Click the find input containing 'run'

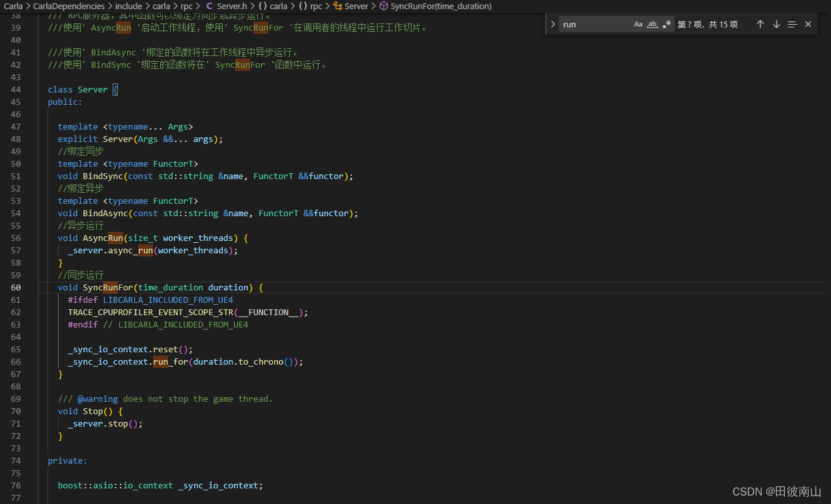596,24
